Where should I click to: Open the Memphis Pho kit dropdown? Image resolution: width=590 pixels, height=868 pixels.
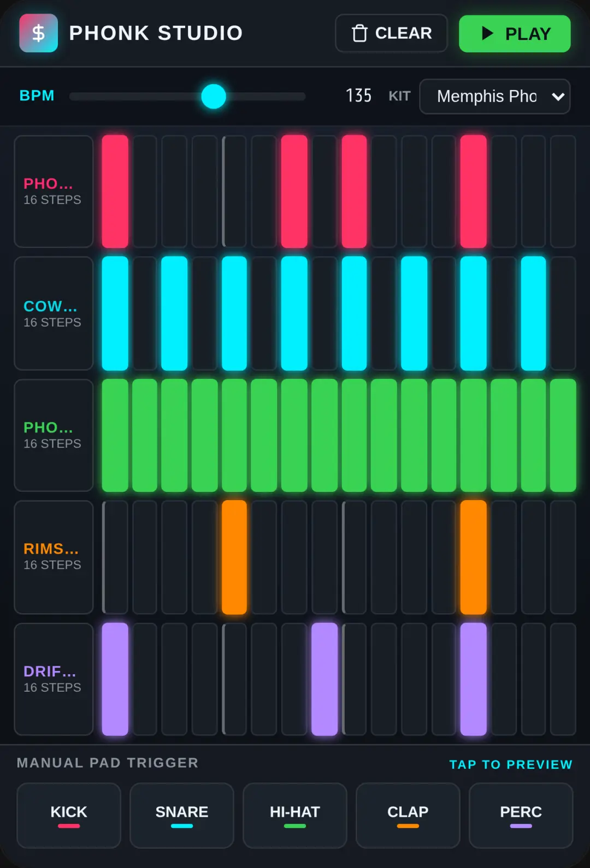495,97
